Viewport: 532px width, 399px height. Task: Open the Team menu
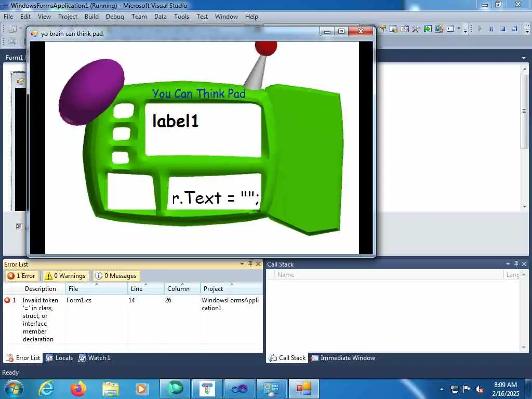(139, 16)
